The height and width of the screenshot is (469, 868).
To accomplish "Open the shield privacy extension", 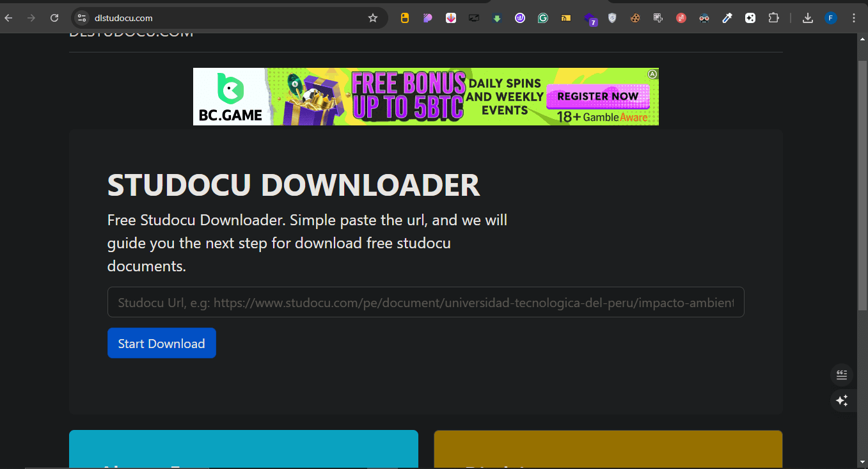I will [612, 17].
